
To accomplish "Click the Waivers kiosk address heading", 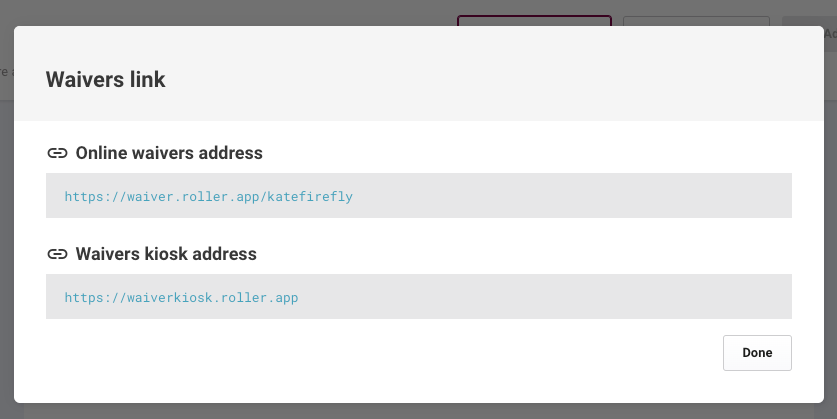I will 166,254.
